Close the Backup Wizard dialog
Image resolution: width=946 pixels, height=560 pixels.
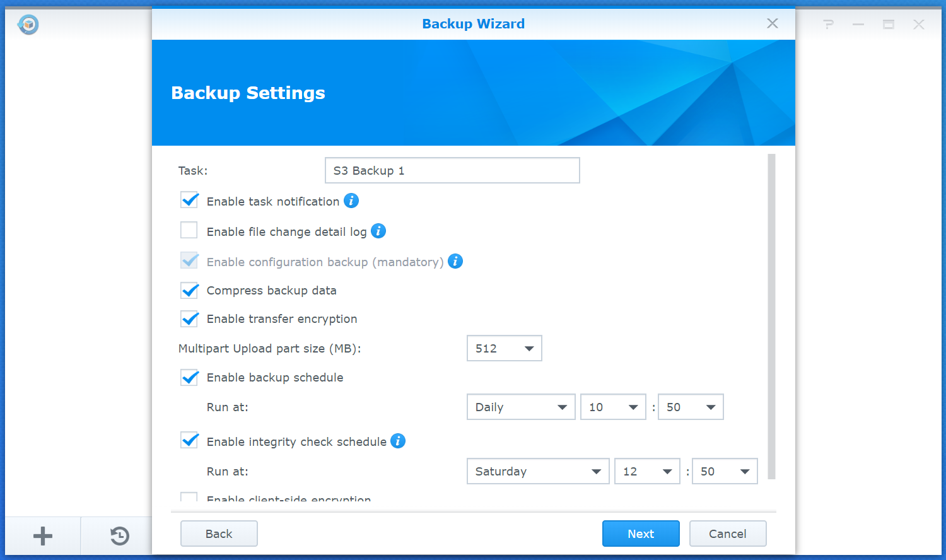772,23
